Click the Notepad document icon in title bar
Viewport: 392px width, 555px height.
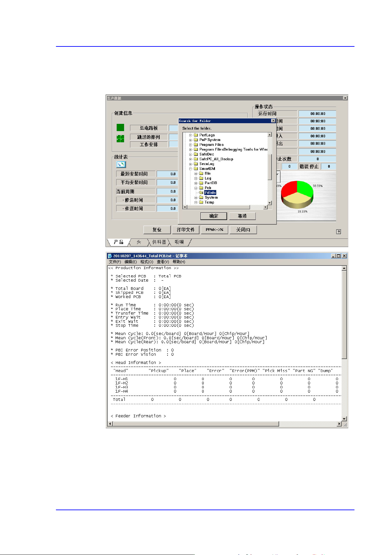tap(110, 256)
